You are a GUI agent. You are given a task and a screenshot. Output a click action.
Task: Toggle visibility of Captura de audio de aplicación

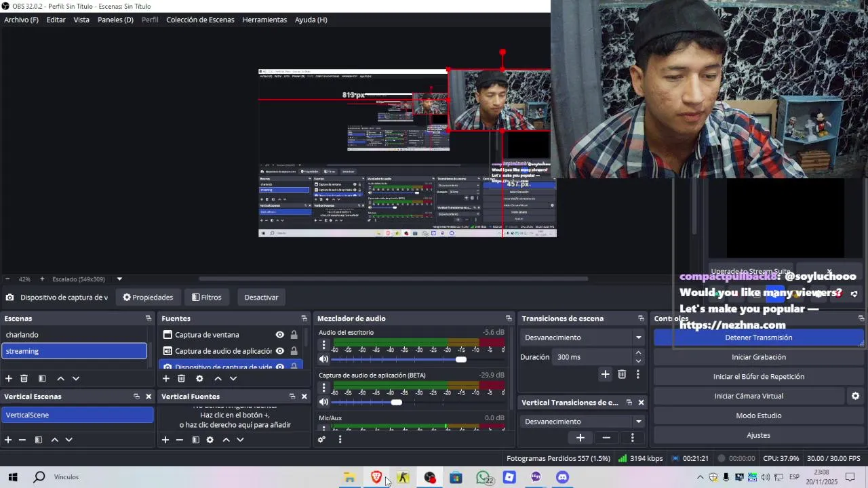(x=279, y=351)
